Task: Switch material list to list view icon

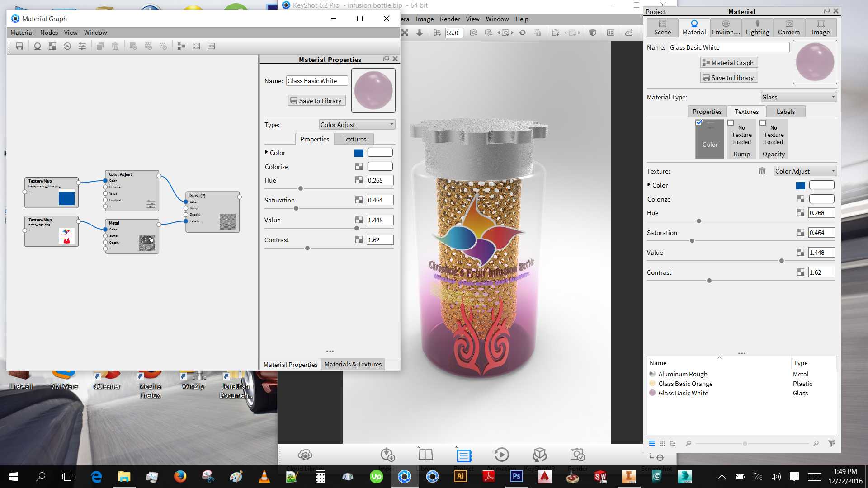Action: click(x=651, y=443)
